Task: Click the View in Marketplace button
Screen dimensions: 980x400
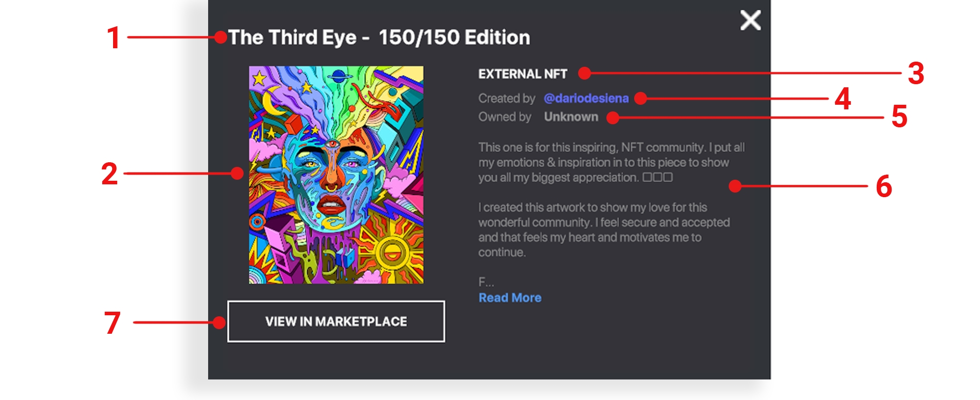Action: tap(336, 321)
